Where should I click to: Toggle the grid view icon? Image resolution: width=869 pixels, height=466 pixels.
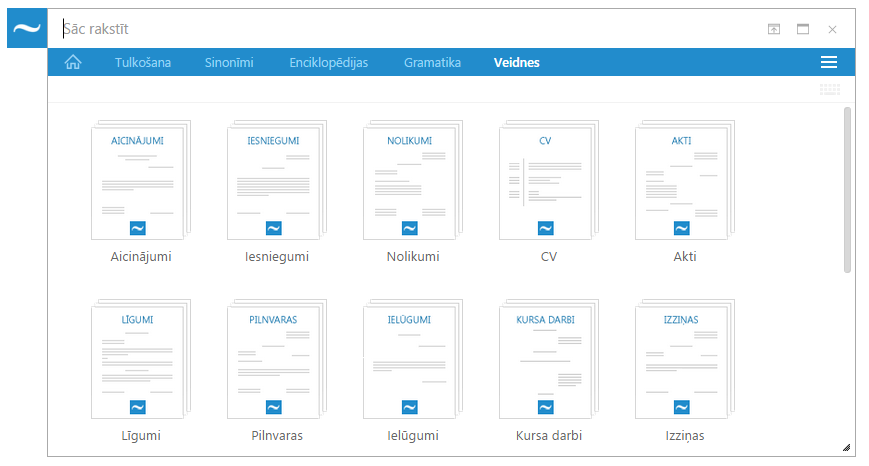829,90
